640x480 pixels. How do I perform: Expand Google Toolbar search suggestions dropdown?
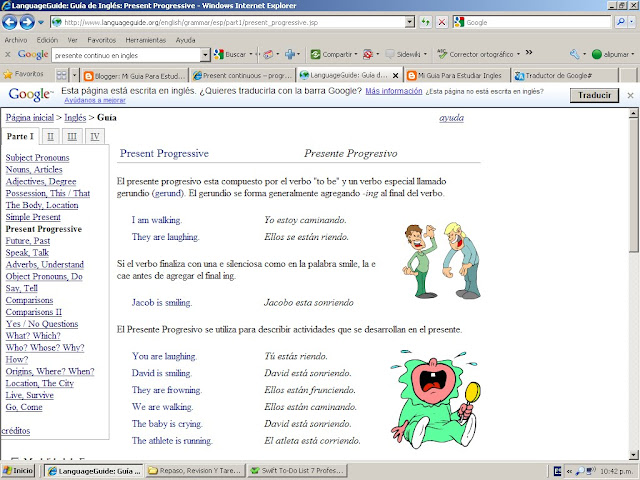[x=205, y=55]
